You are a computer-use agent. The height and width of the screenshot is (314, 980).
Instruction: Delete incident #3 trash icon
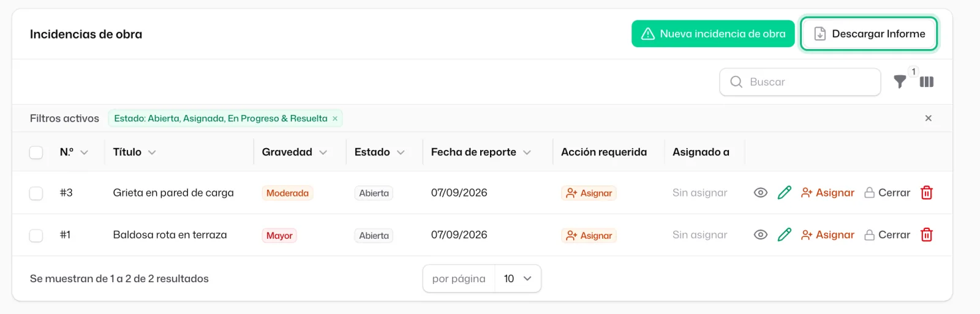tap(927, 193)
